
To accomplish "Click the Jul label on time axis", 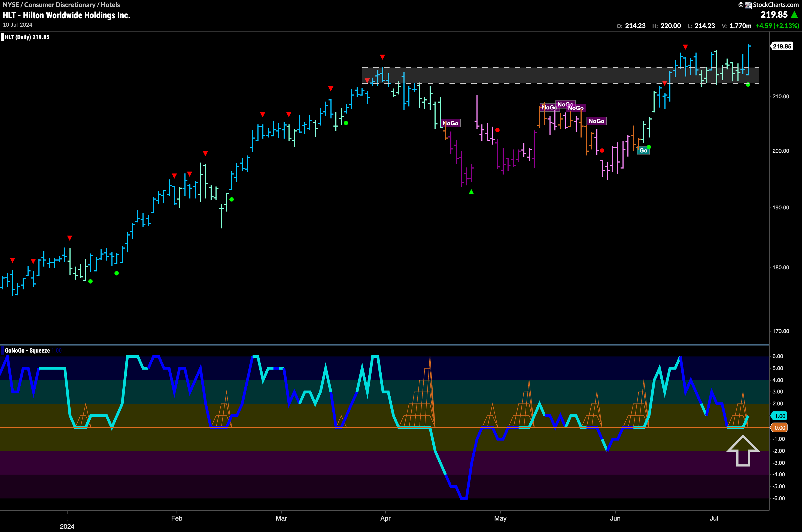I will click(x=714, y=518).
